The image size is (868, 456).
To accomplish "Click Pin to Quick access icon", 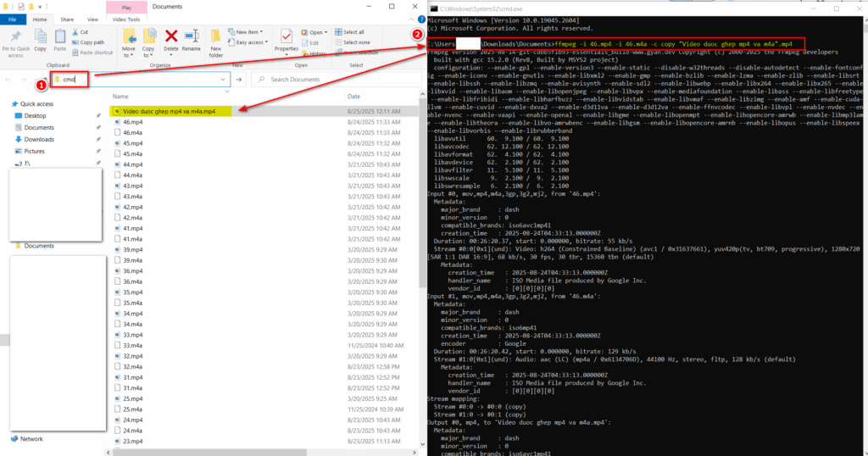I will 15,37.
